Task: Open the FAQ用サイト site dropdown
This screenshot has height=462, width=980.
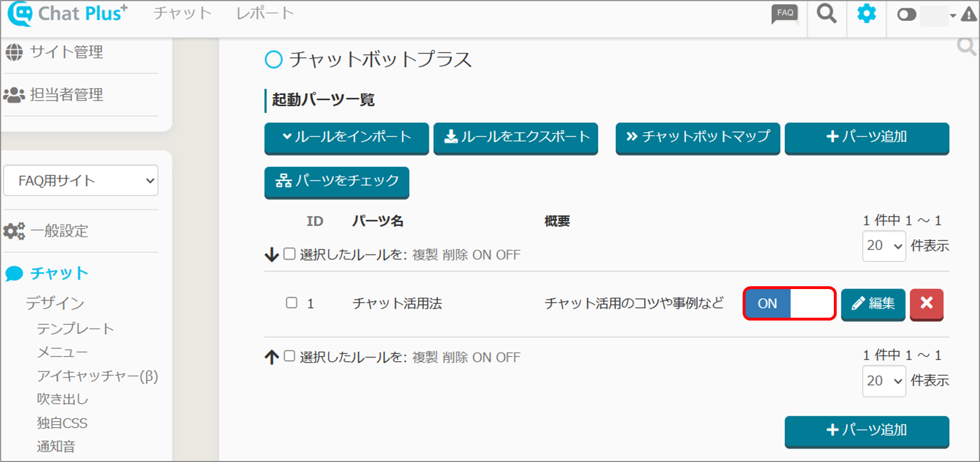Action: coord(81,180)
